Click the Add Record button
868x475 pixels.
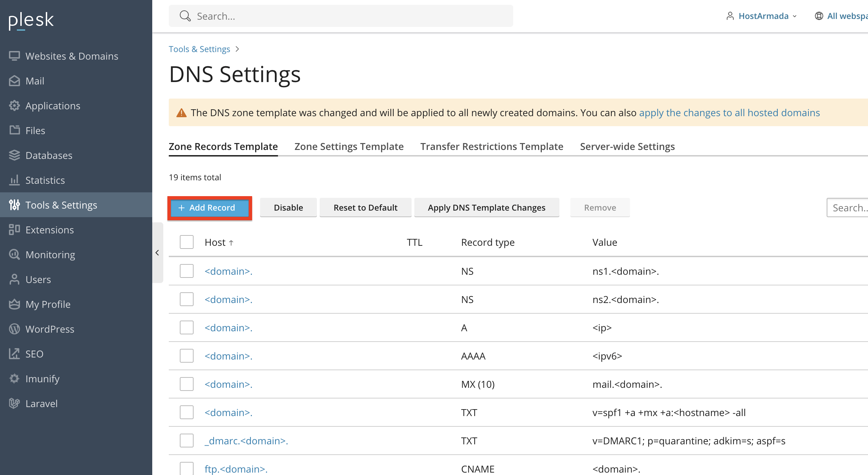209,208
